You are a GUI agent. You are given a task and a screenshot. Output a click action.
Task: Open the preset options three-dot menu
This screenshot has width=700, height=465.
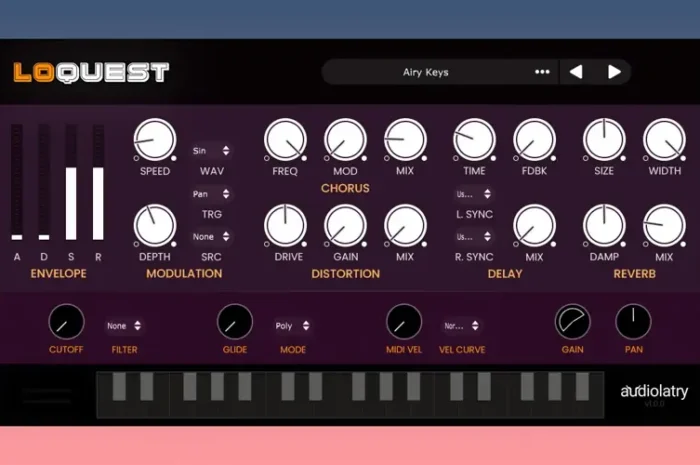(x=542, y=72)
